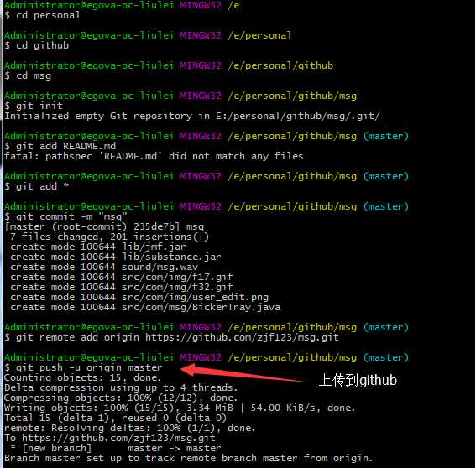Click "7 files changed, 201 insertions(+)" line
The height and width of the screenshot is (468, 476).
tap(110, 237)
